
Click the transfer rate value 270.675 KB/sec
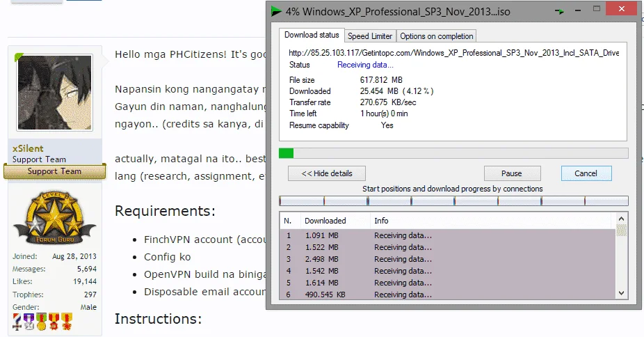point(388,102)
